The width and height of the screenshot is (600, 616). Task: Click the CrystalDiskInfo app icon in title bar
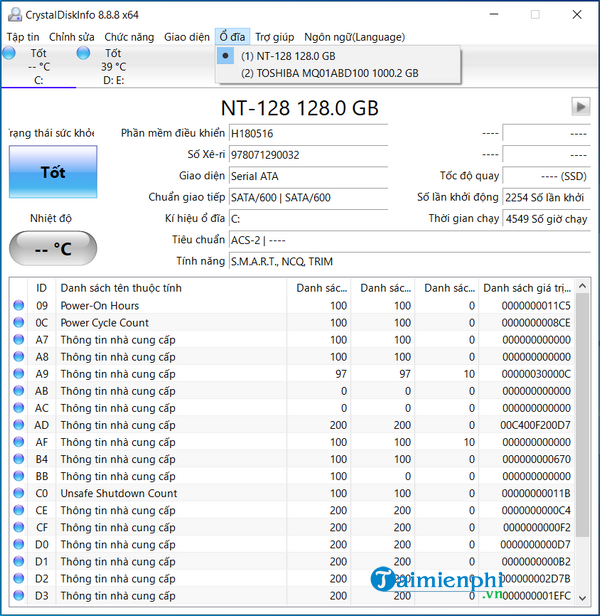[13, 13]
